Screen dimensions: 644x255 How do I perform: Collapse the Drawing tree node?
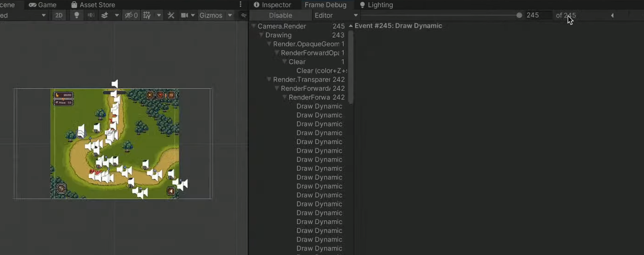tap(261, 35)
